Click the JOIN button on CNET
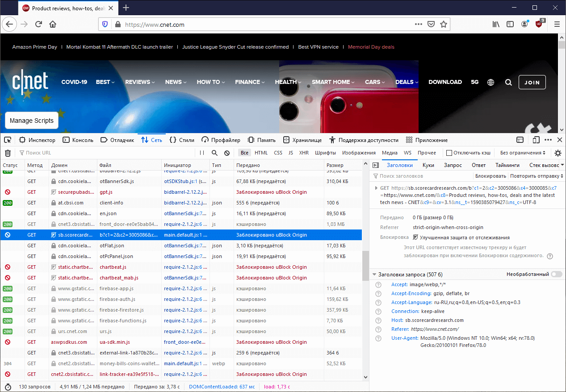The width and height of the screenshot is (566, 392). tap(532, 82)
